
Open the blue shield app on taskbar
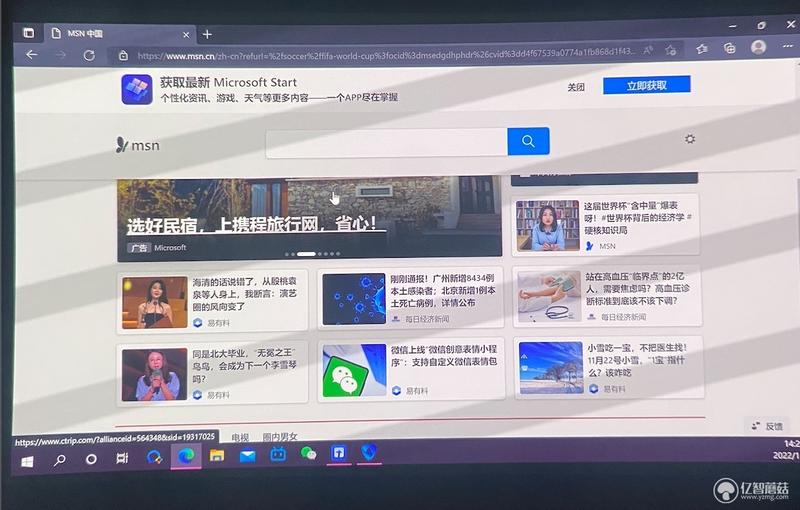(x=369, y=452)
